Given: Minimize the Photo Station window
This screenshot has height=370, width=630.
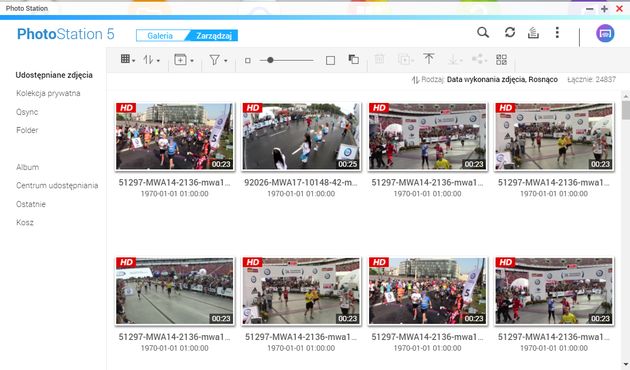Looking at the screenshot, I should click(589, 9).
